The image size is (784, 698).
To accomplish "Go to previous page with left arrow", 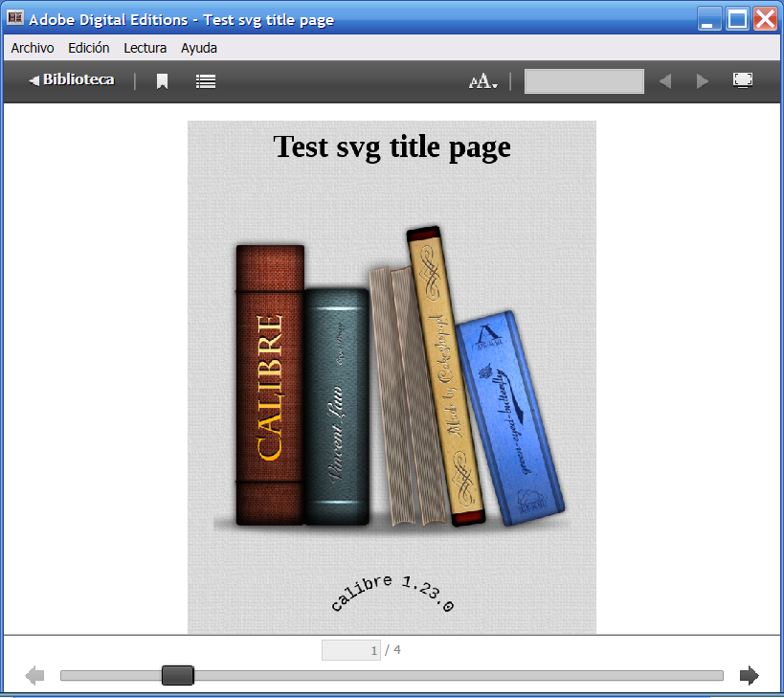I will (34, 676).
